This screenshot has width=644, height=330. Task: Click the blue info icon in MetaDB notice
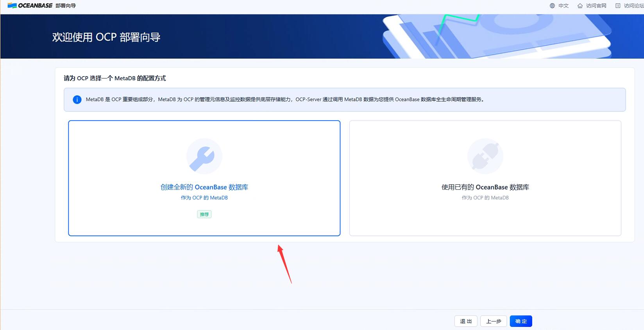[x=77, y=100]
